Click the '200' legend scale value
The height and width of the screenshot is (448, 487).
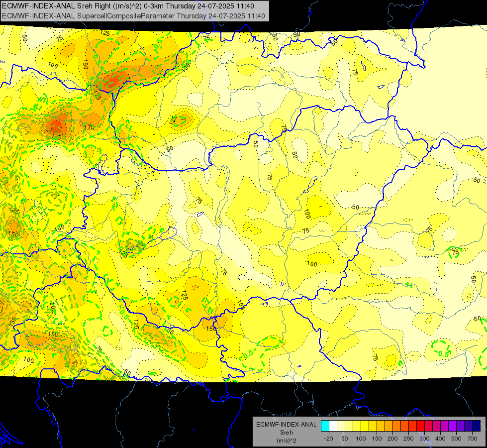(x=392, y=439)
